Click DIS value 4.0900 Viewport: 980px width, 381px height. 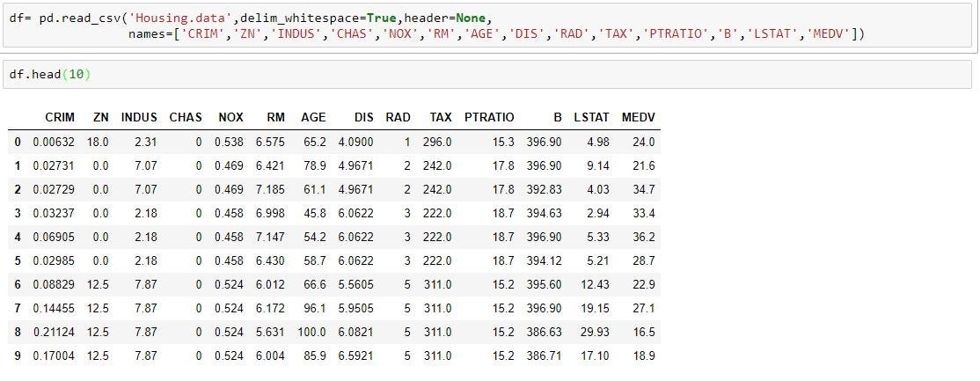tap(355, 142)
